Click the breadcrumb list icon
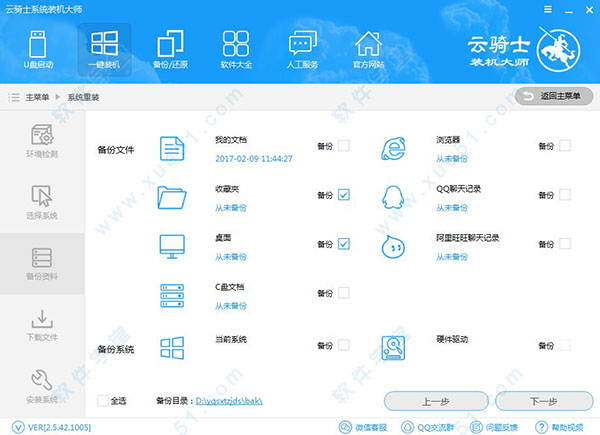The height and width of the screenshot is (435, 600). pyautogui.click(x=14, y=97)
